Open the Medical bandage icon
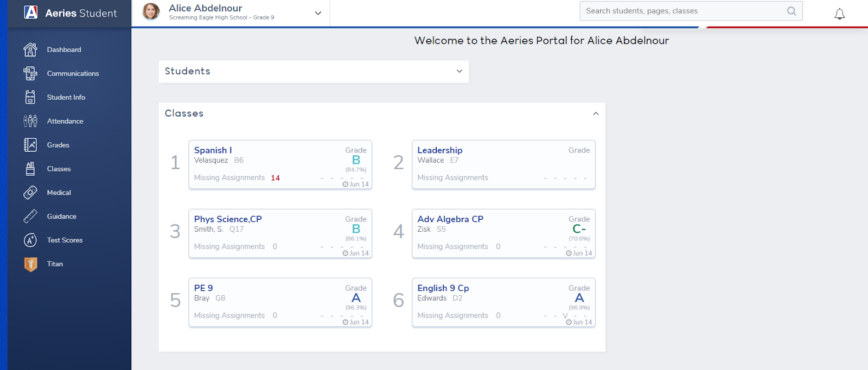The height and width of the screenshot is (370, 868). click(x=30, y=193)
